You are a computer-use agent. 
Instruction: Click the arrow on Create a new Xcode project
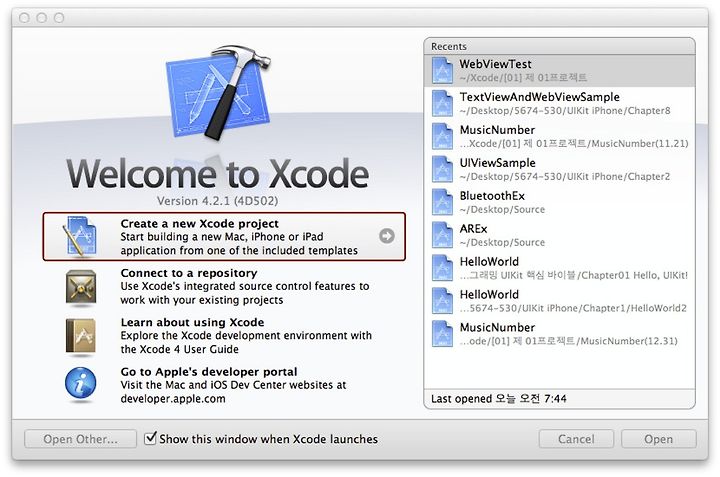point(387,236)
